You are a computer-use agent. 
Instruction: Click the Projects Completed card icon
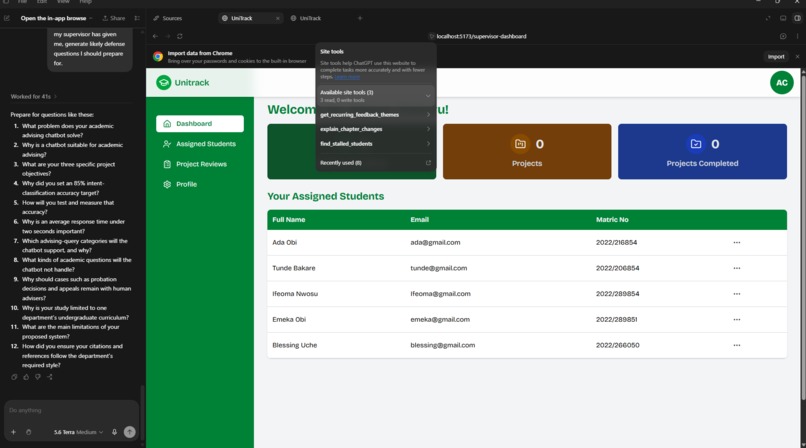(695, 144)
